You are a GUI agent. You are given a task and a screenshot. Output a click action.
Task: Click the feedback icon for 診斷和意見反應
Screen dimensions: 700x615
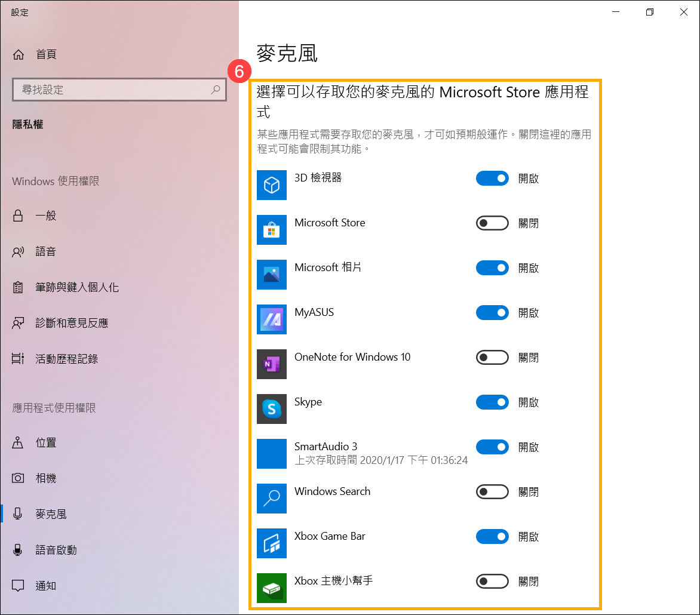tap(18, 323)
